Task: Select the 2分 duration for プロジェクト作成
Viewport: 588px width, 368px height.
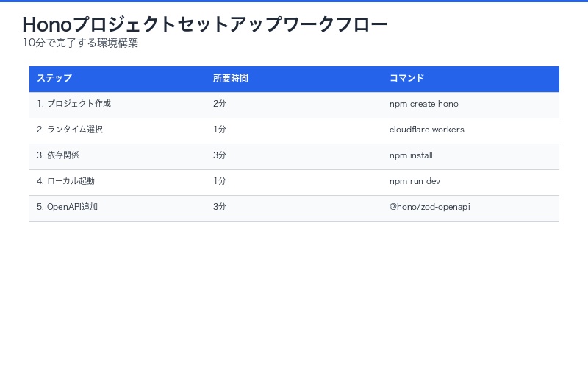Action: (x=220, y=105)
